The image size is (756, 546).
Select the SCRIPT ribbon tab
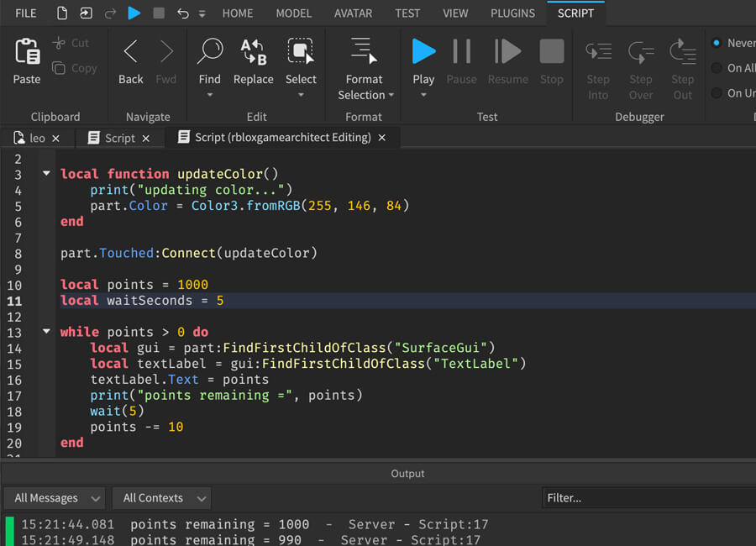(575, 13)
